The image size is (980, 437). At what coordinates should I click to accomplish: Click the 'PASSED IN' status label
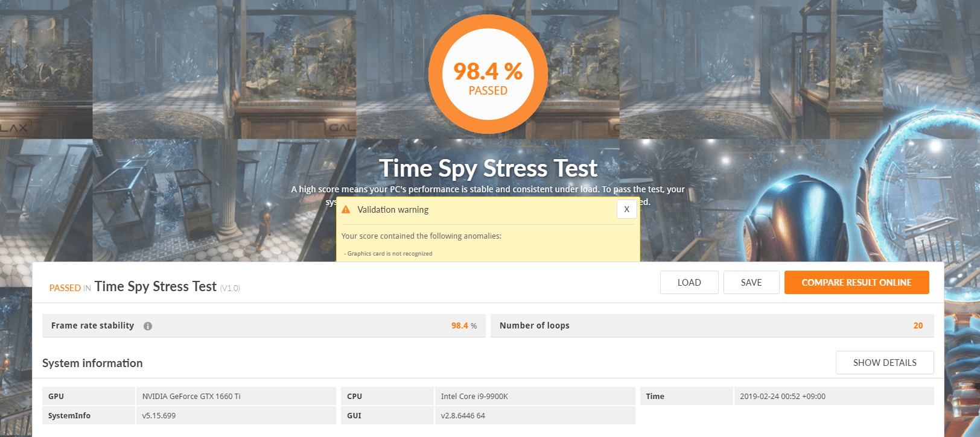70,288
